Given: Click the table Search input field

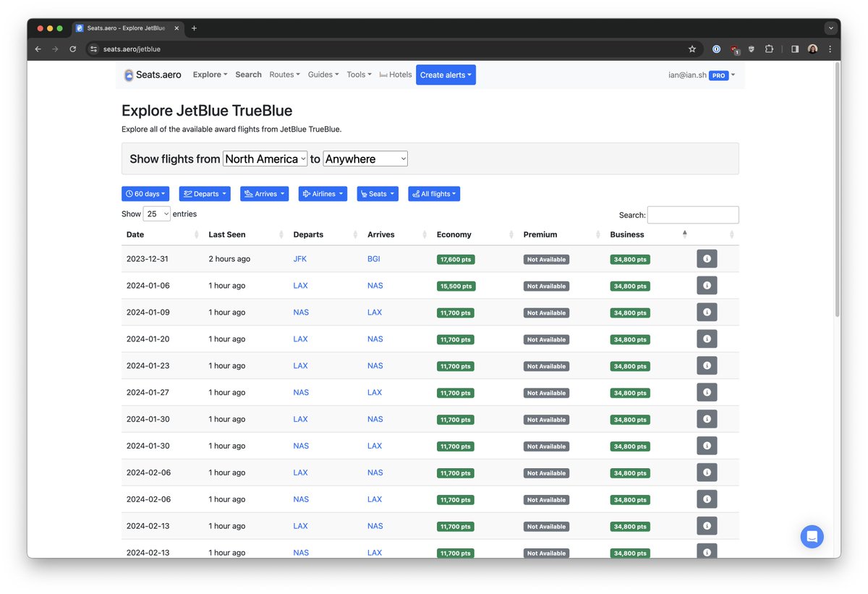Looking at the screenshot, I should point(693,215).
